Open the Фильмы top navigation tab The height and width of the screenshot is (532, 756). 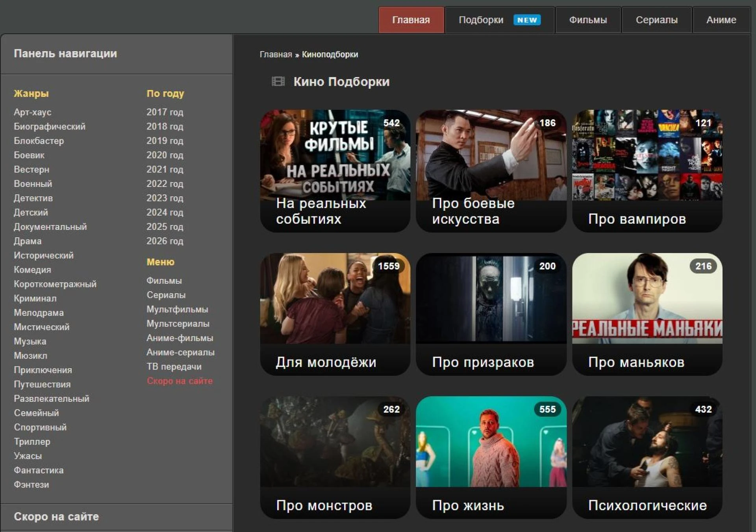[x=587, y=20]
